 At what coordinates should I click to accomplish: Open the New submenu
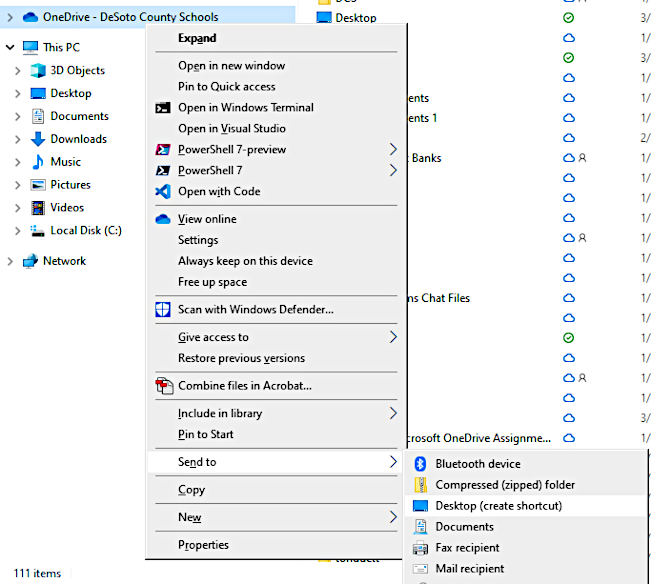(x=276, y=517)
